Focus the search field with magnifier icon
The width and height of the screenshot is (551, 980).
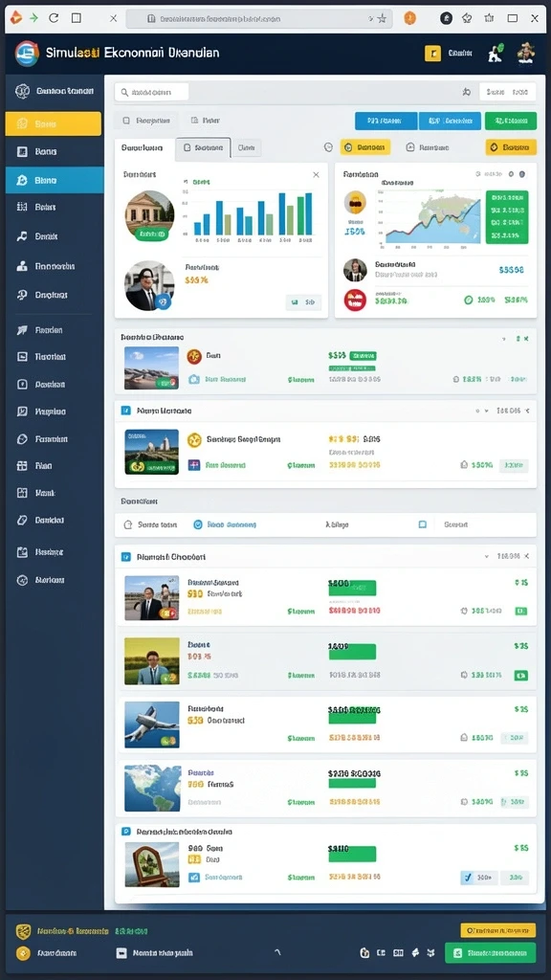(x=151, y=92)
